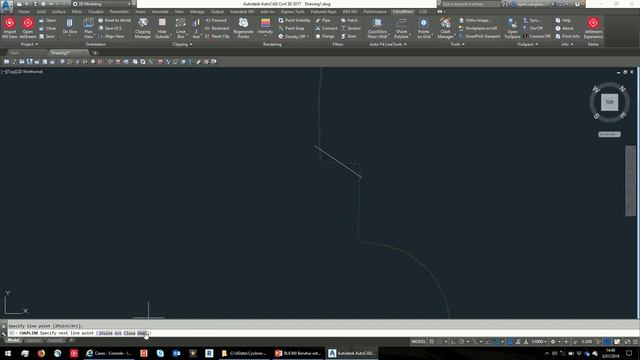
Task: Select the CloudWorx ribbon tab
Action: [x=402, y=12]
